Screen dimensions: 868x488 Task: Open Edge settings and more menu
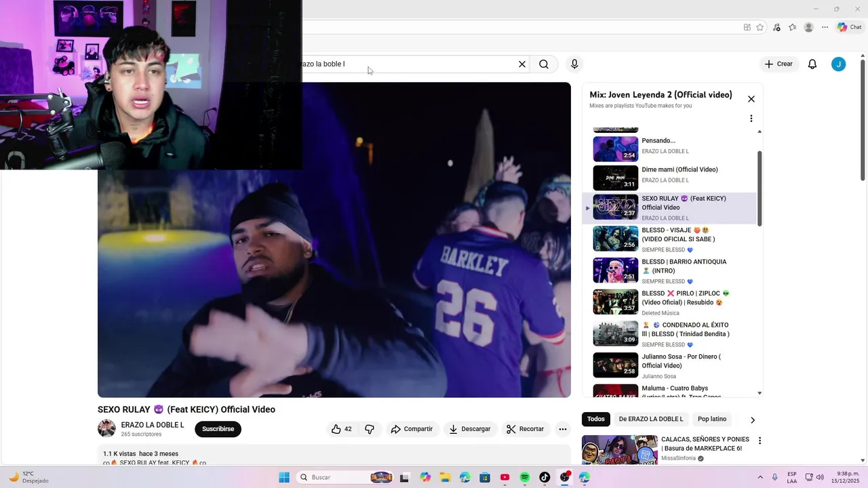click(x=825, y=27)
